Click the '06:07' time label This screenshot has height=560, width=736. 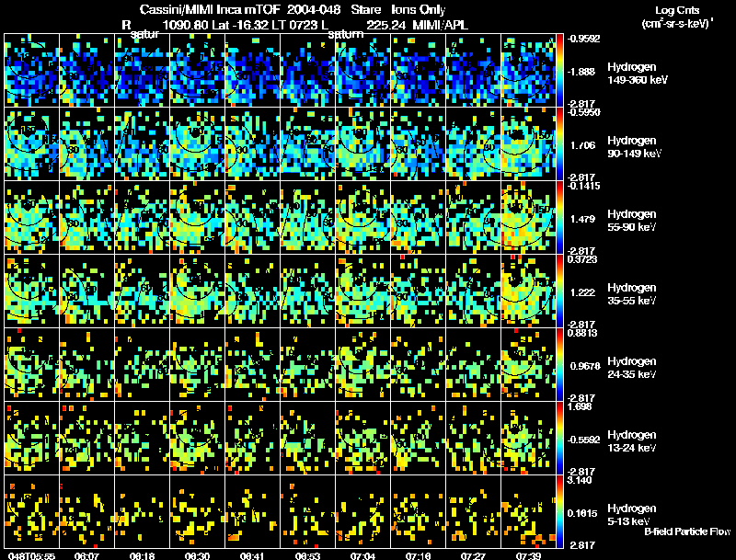point(86,556)
